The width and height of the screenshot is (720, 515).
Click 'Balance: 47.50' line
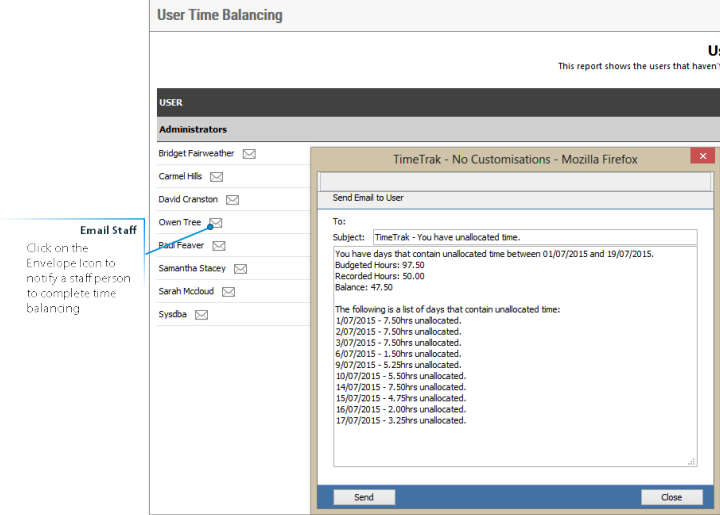pos(364,287)
